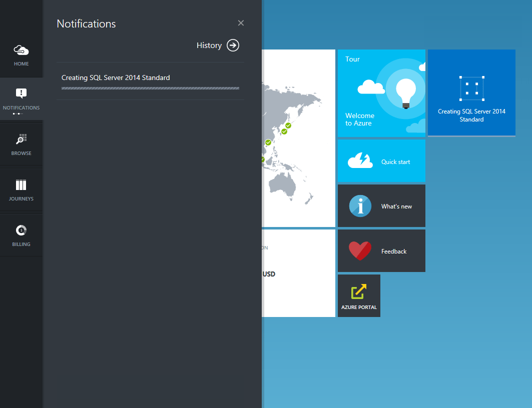
Task: Click the dotted selection icon on SQL tile
Action: (471, 87)
